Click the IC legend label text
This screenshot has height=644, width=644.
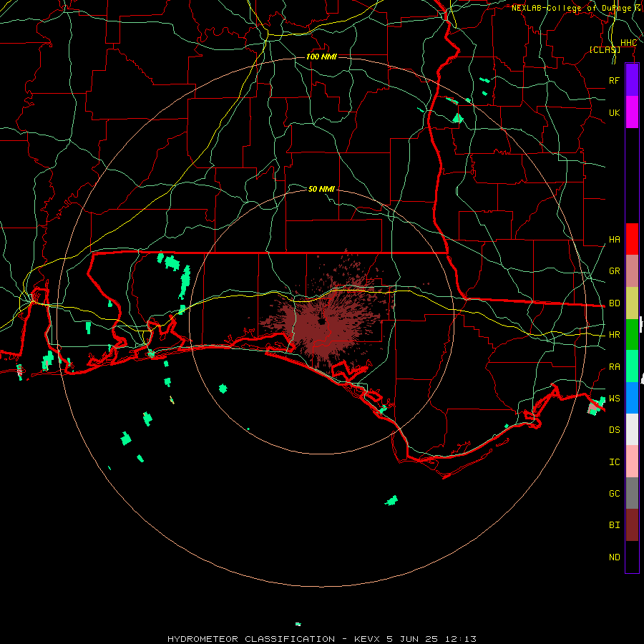614,462
